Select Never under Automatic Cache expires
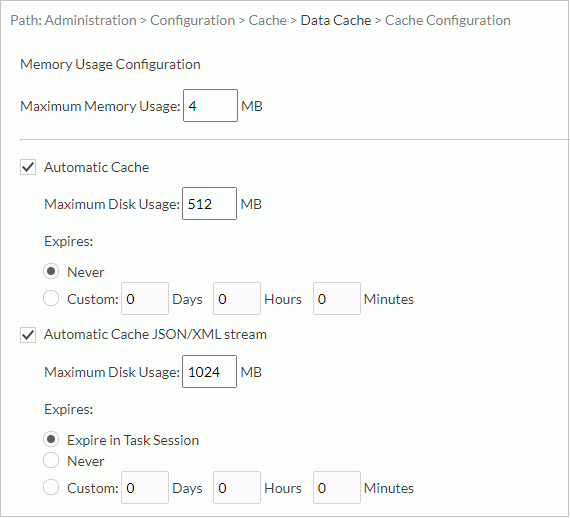 (51, 272)
